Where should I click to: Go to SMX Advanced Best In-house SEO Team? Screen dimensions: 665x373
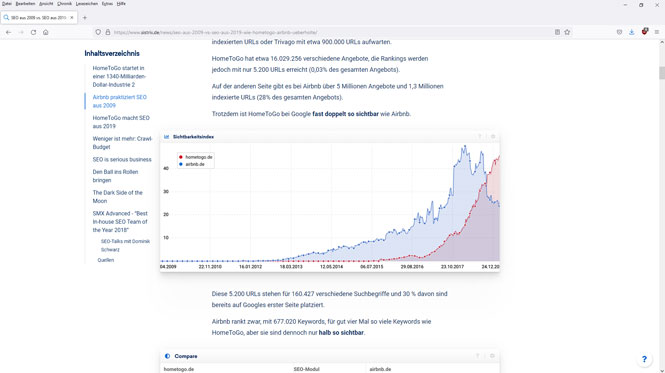[x=120, y=222]
